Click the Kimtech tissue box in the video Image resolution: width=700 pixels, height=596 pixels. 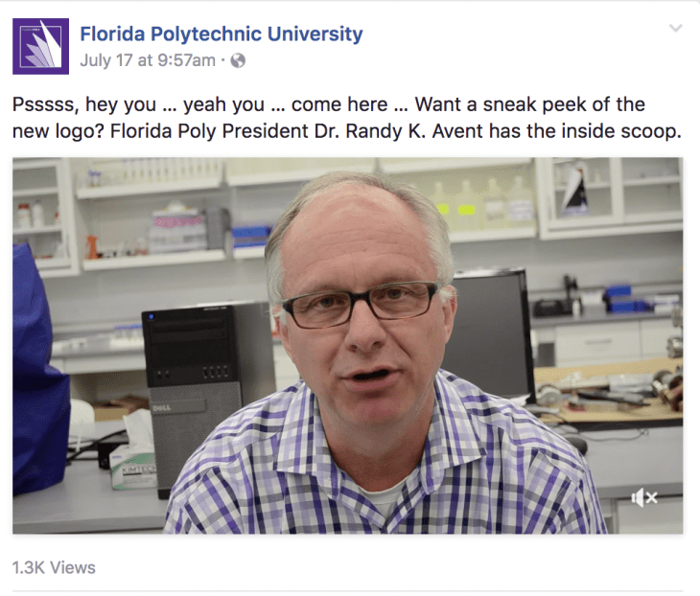coord(134,467)
